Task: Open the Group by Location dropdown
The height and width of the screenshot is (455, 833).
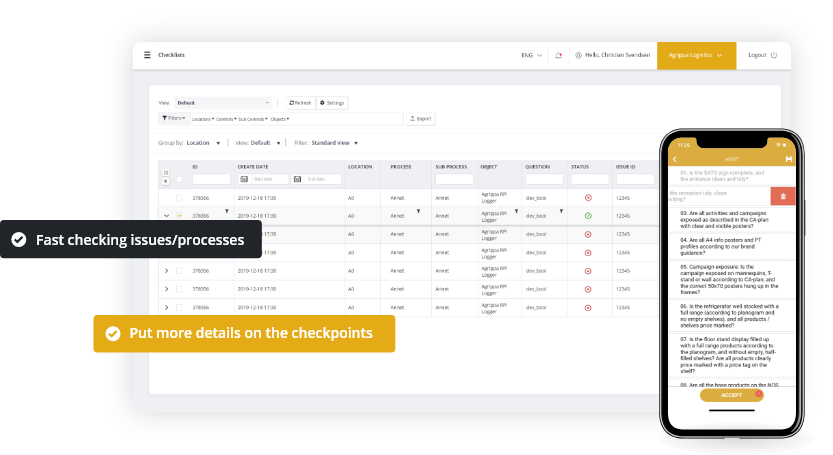Action: (x=204, y=143)
